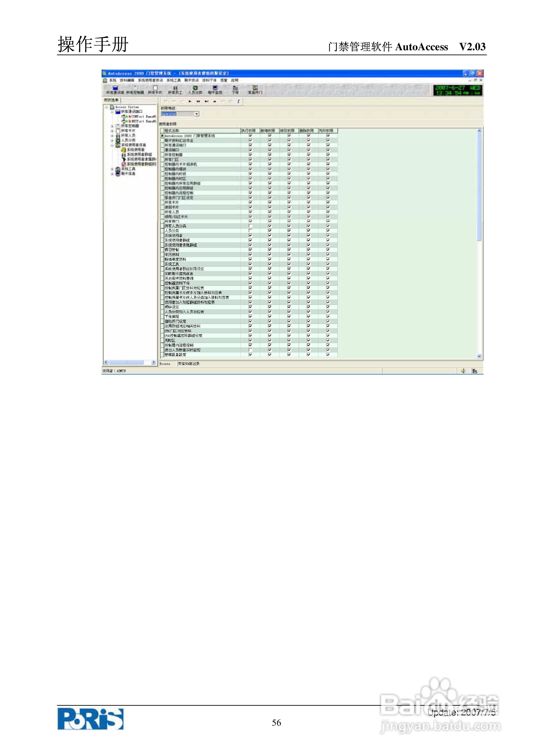534x756 pixels.
Task: Toggle 新增权限 checkbox for 假日管制
Action: [270, 250]
